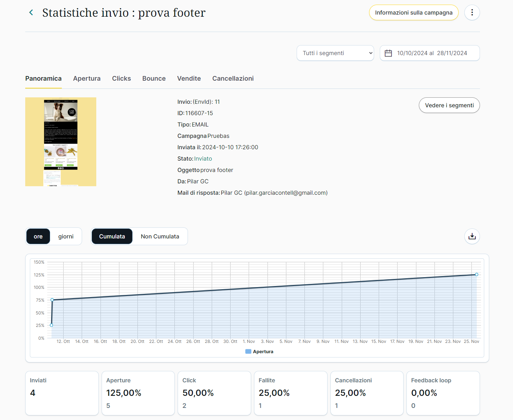Go to the Bounce tab
This screenshot has width=513, height=420.
coord(154,79)
